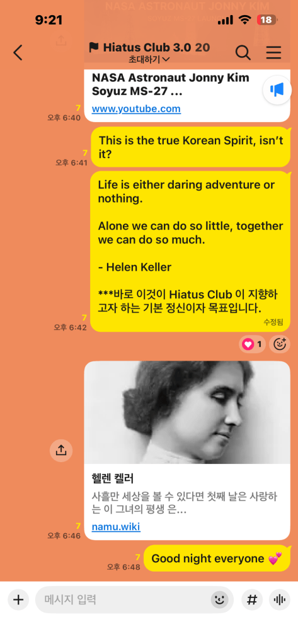Viewport: 298px width, 644px height.
Task: Open the namu.wiki link
Action: point(116,526)
